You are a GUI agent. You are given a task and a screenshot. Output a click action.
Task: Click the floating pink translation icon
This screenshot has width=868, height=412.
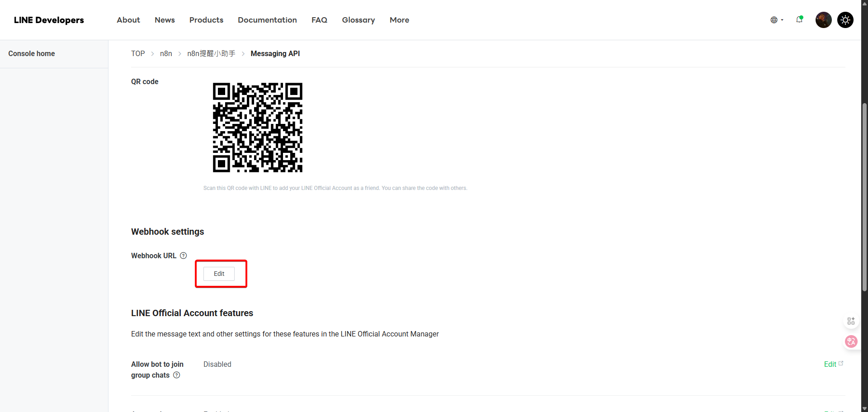[x=851, y=341]
